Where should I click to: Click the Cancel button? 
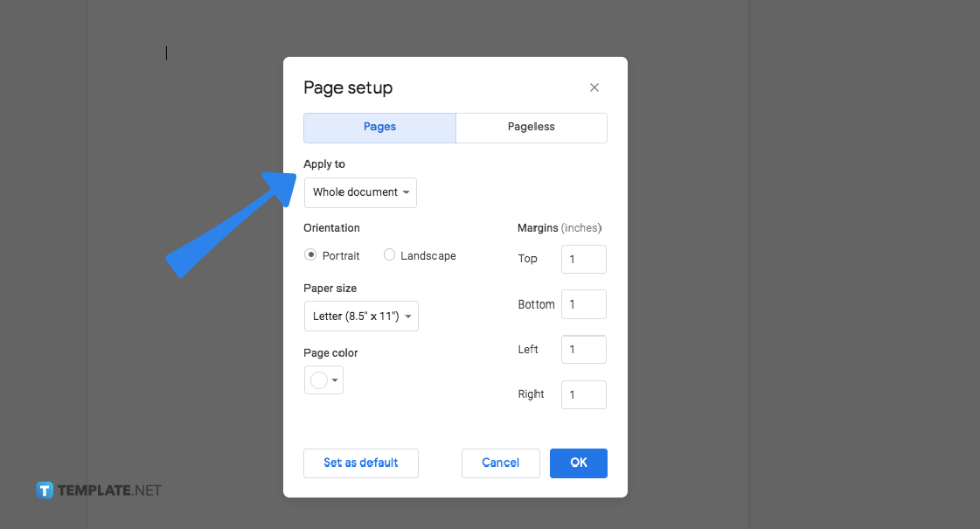(x=500, y=463)
